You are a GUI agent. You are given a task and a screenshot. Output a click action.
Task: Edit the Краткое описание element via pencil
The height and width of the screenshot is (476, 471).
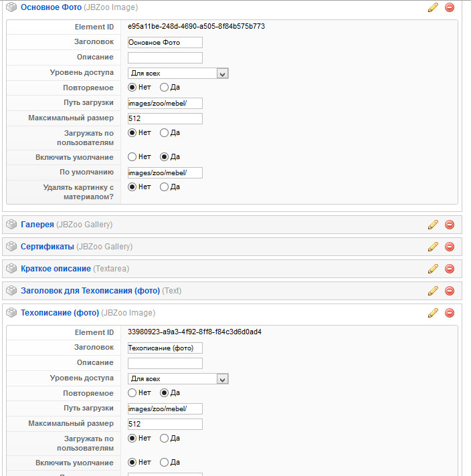(433, 269)
